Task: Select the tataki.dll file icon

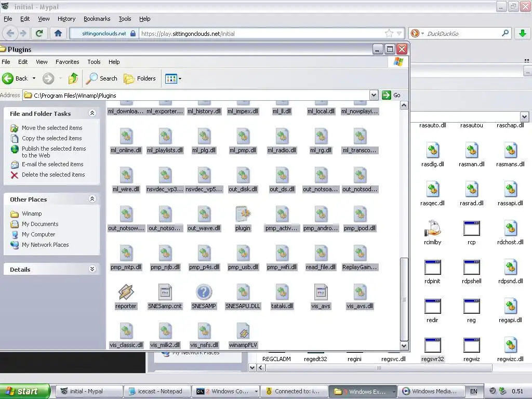Action: point(282,292)
